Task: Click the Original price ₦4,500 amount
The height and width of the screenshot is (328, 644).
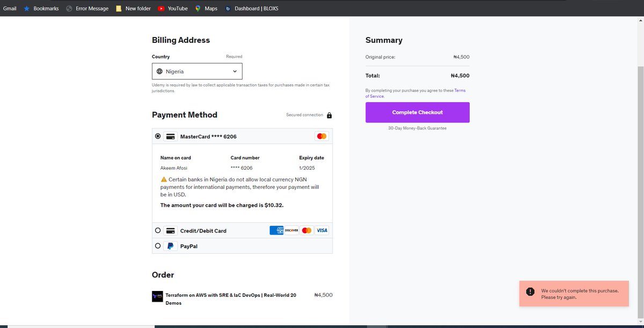Action: (462, 57)
